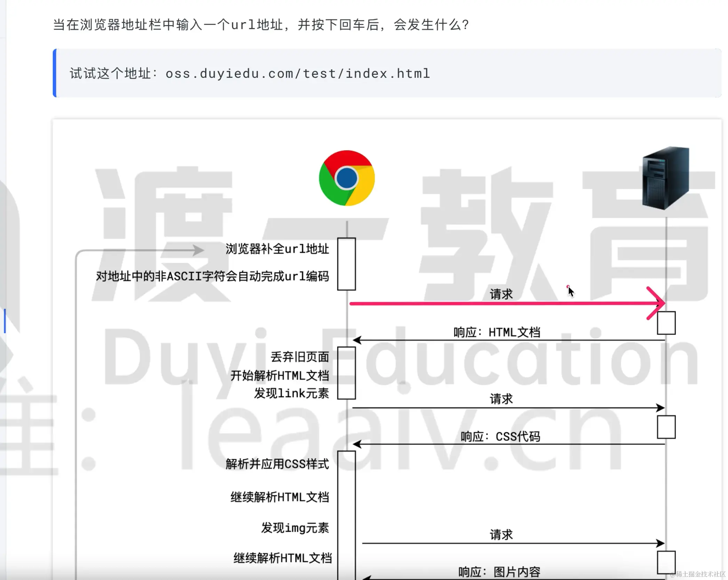The width and height of the screenshot is (728, 580).
Task: Click the arrowhead of CSS代码 response line
Action: (x=357, y=444)
